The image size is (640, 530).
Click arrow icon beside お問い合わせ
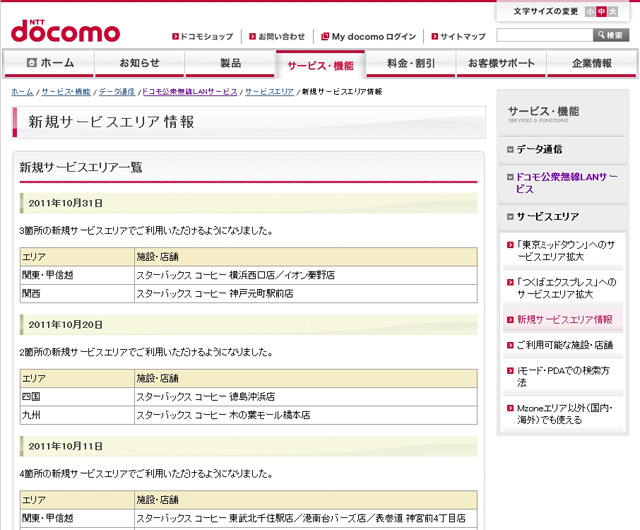click(x=253, y=36)
